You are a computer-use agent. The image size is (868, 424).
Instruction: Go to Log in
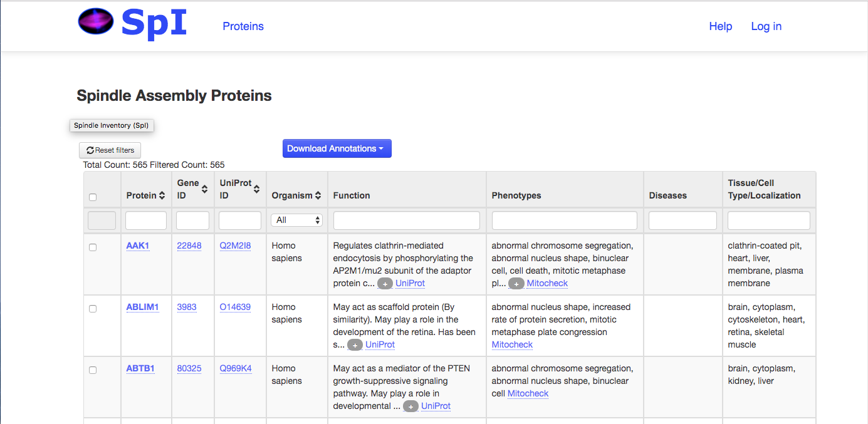point(766,26)
